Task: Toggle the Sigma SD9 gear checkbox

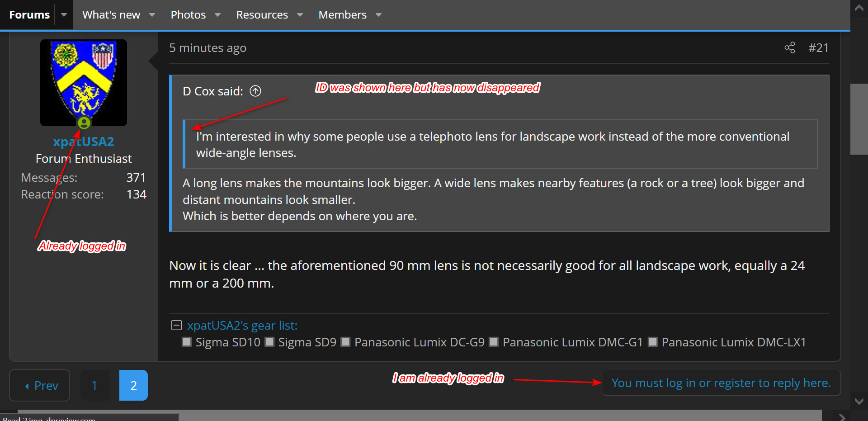Action: [269, 342]
